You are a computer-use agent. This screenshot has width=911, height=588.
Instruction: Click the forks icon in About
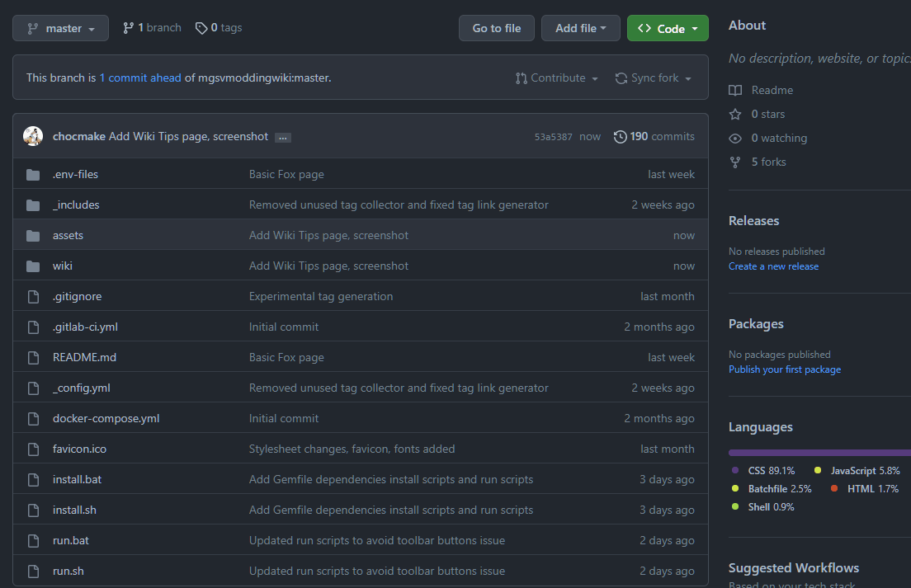click(735, 162)
